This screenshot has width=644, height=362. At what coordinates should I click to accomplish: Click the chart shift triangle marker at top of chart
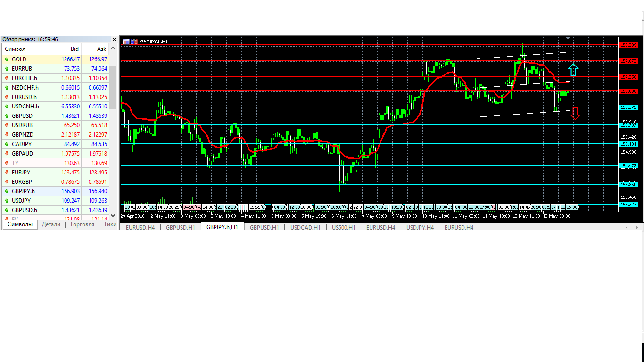pyautogui.click(x=568, y=38)
